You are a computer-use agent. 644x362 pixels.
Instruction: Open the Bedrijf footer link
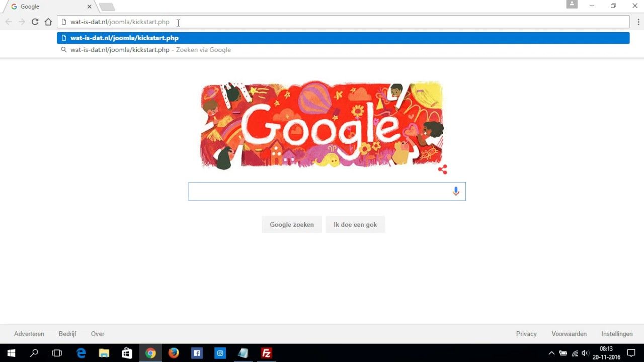[67, 334]
